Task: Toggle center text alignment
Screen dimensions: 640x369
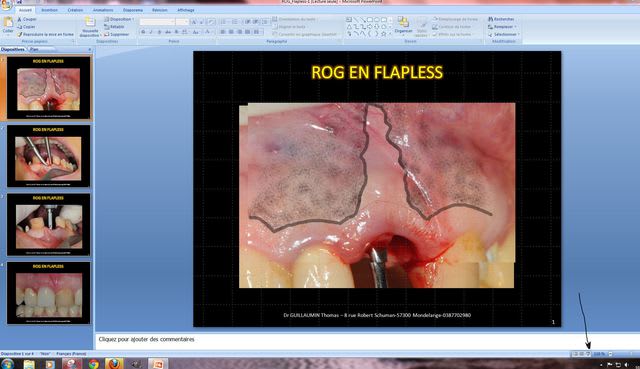Action: point(231,32)
